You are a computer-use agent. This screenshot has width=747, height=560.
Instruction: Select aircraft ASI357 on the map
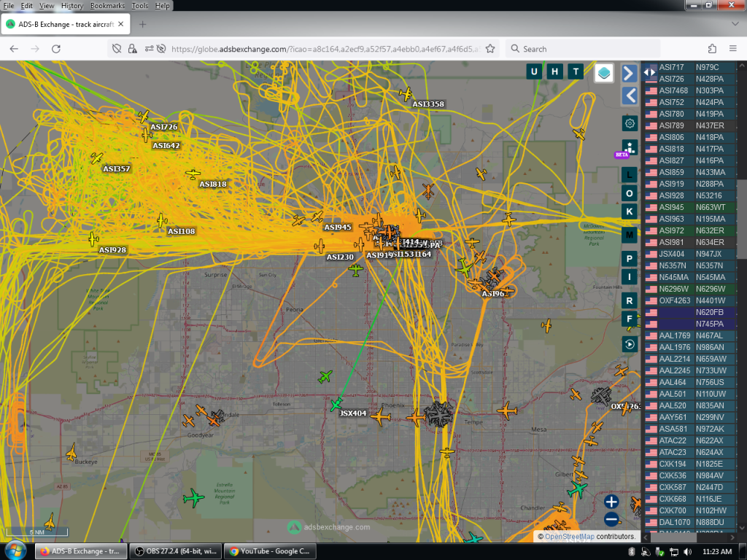pos(97,158)
